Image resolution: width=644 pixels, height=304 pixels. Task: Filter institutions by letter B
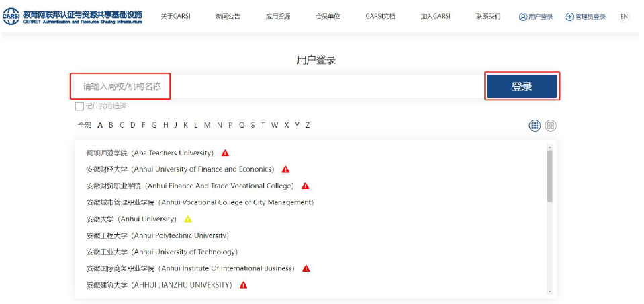(x=111, y=126)
